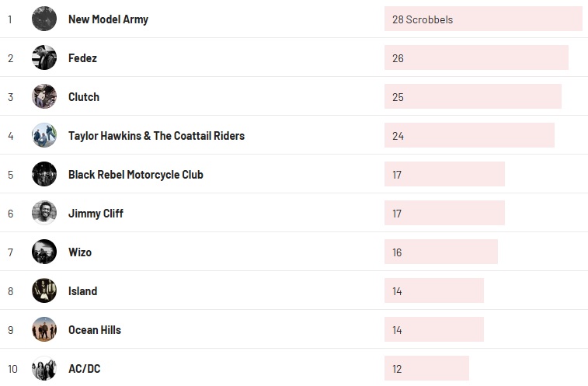Click Fedez artist avatar
This screenshot has height=386, width=588.
click(44, 57)
